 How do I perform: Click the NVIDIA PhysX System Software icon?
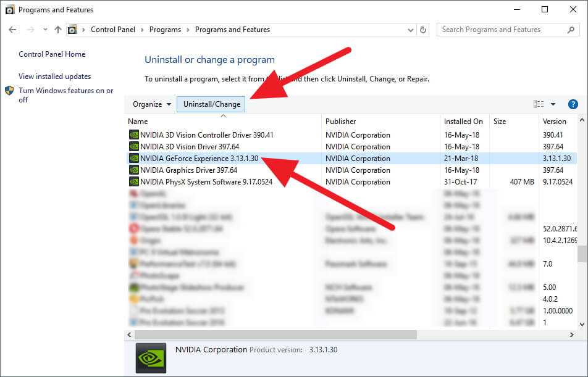pyautogui.click(x=133, y=182)
